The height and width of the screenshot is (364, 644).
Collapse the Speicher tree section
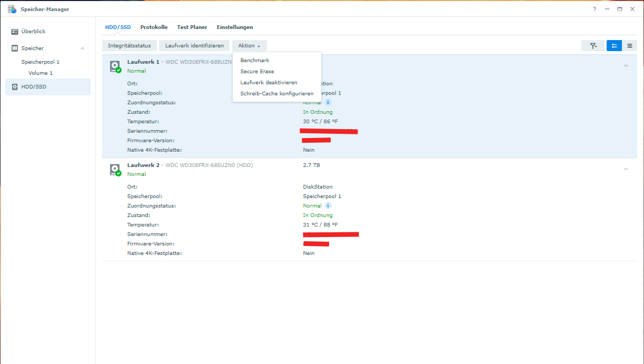click(82, 48)
